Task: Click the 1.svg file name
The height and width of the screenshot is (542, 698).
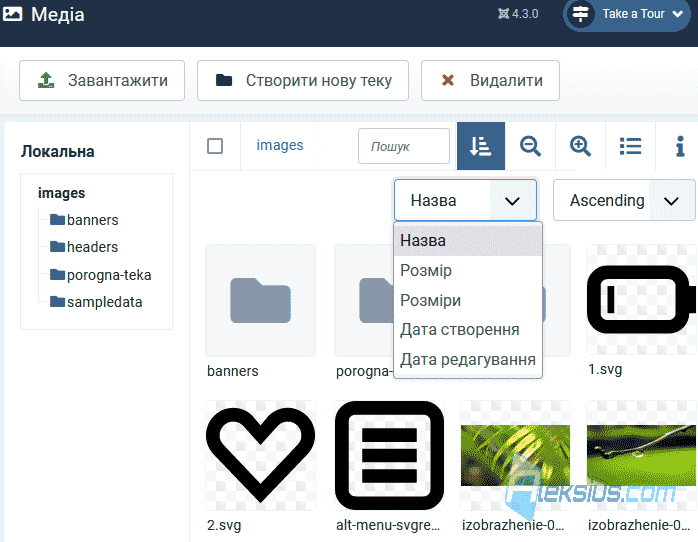Action: 605,369
